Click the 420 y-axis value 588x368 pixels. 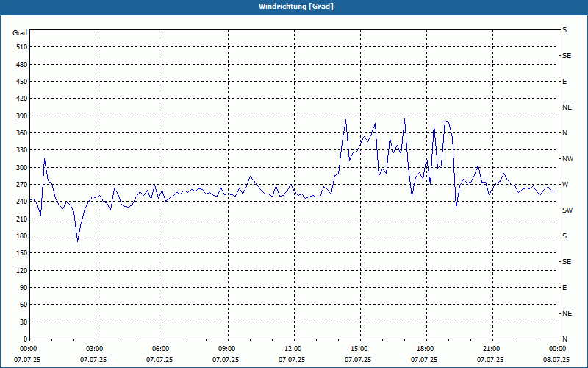pos(22,99)
